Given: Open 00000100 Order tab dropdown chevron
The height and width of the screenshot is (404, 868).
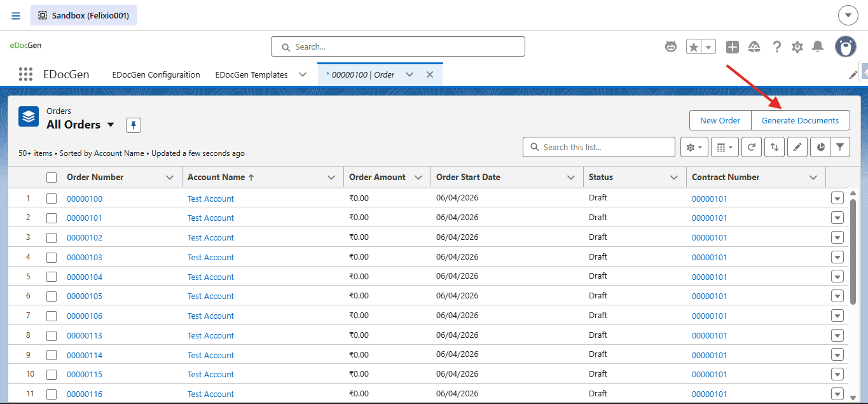Looking at the screenshot, I should 410,74.
